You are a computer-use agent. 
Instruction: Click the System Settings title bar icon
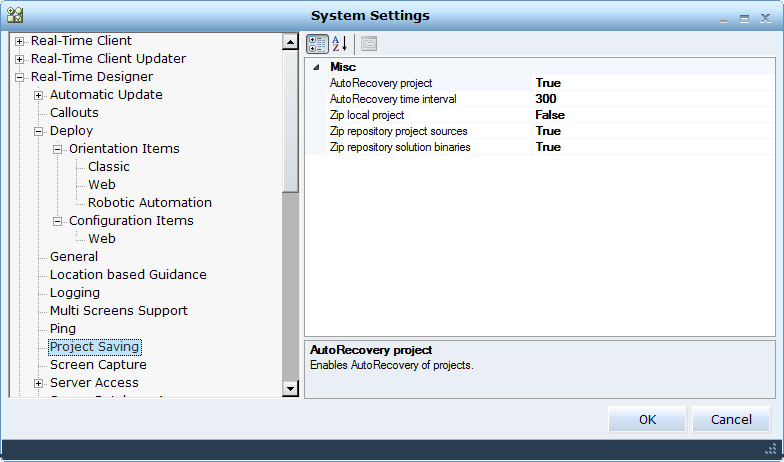point(15,15)
